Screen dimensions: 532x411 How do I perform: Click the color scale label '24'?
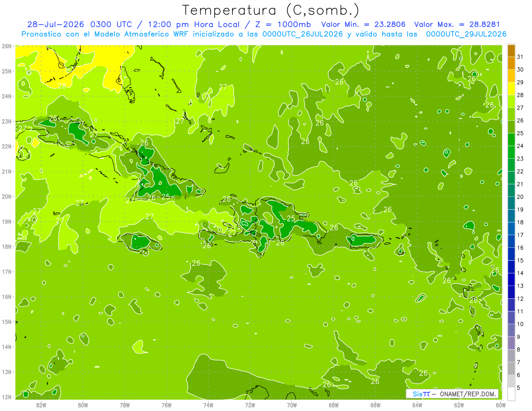click(520, 146)
